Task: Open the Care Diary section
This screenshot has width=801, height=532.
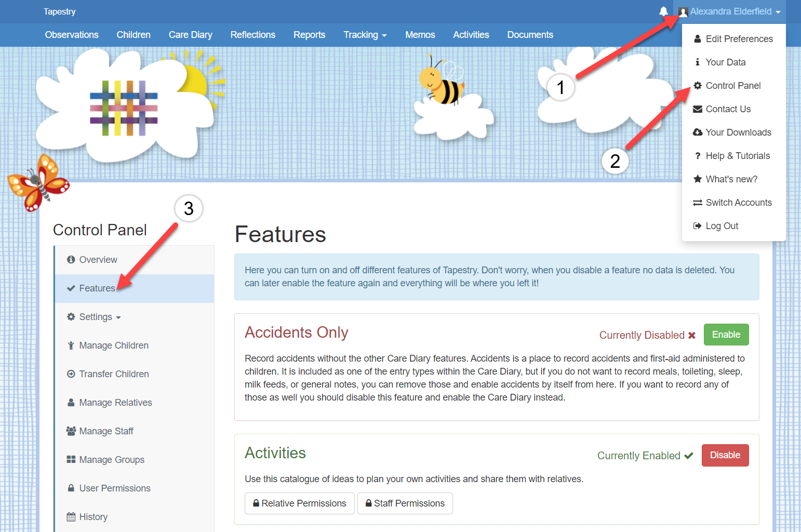Action: tap(191, 35)
